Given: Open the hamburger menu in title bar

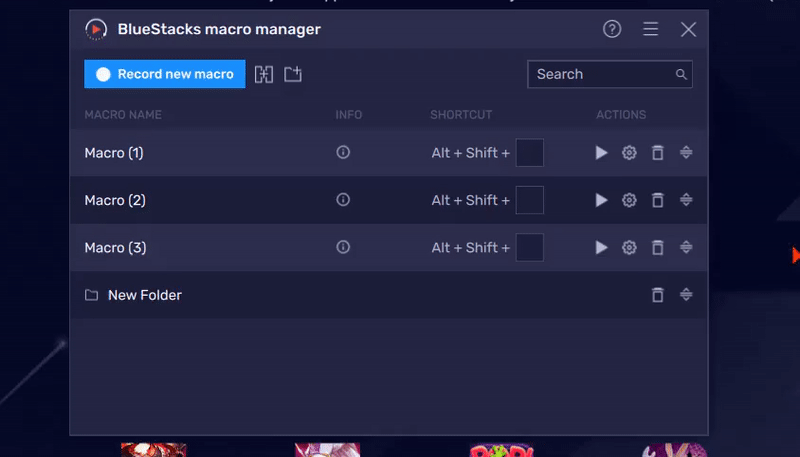Looking at the screenshot, I should pyautogui.click(x=650, y=29).
